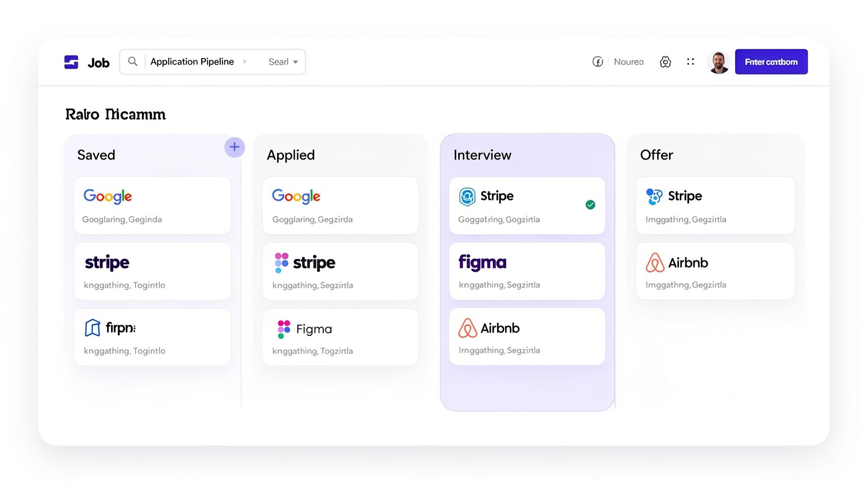Toggle the green checkmark on Interview Stripe card
The width and height of the screenshot is (868, 488).
(x=590, y=205)
